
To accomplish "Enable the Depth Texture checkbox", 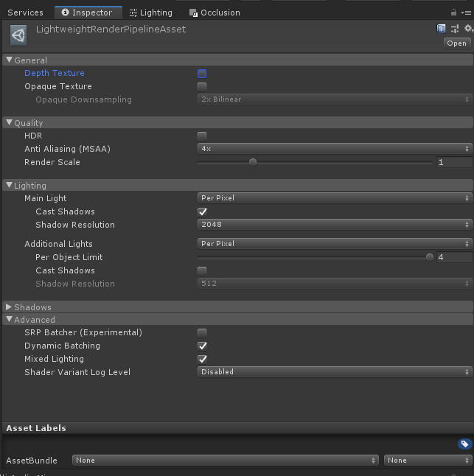I will pyautogui.click(x=202, y=74).
